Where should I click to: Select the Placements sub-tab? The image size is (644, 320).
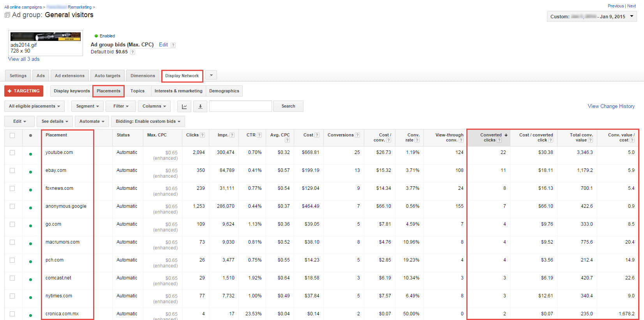click(x=108, y=91)
